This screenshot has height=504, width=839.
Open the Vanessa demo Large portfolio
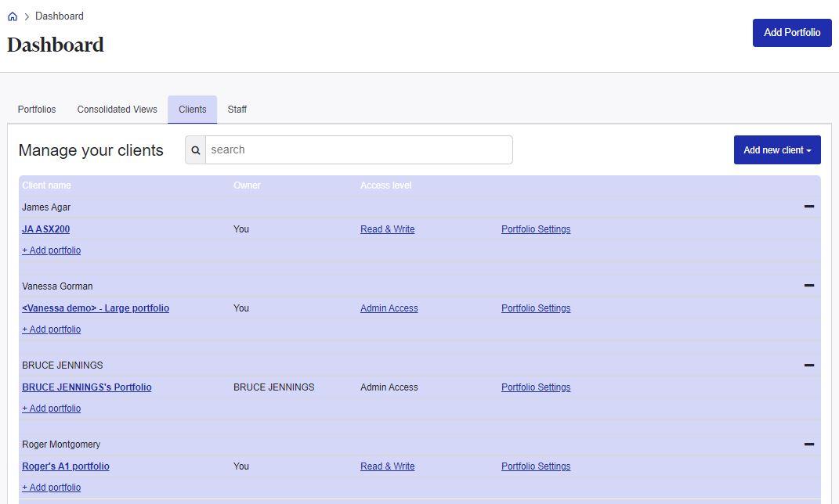click(96, 308)
